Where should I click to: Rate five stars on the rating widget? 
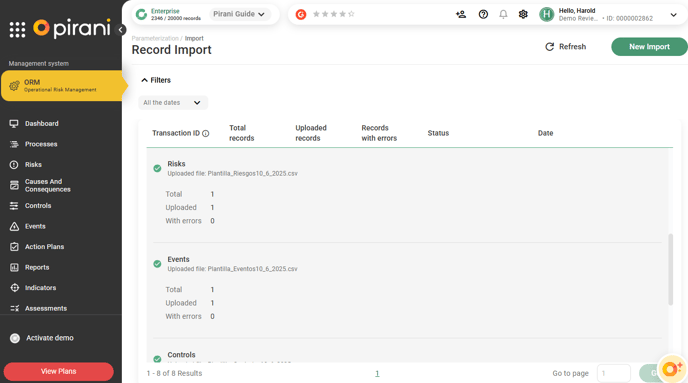pyautogui.click(x=351, y=14)
